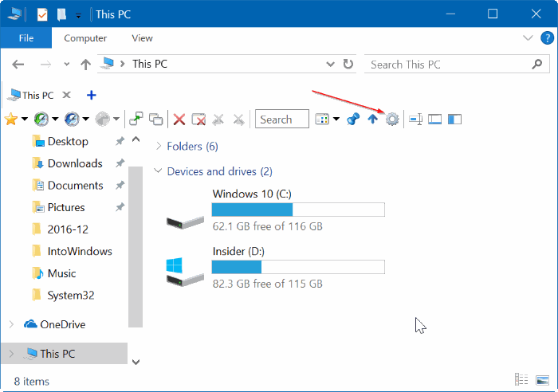Expand the Folders (6) group
Viewport: 558px width, 392px height.
tap(159, 146)
